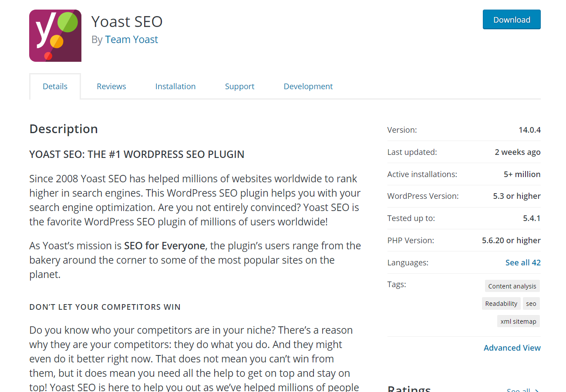View the Development tab
This screenshot has height=392, width=566.
[308, 86]
